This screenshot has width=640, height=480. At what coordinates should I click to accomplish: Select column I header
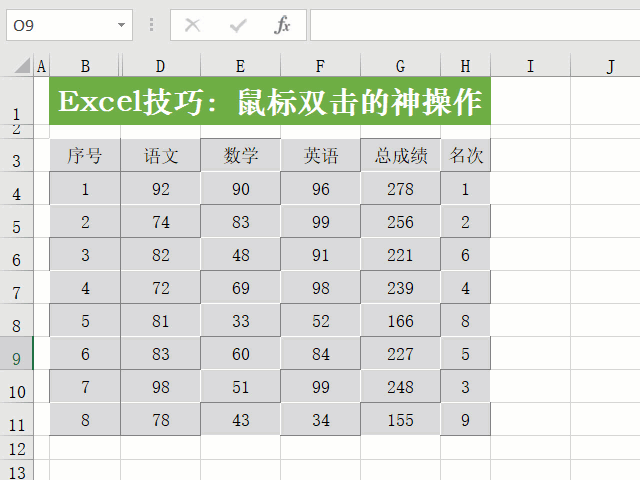pyautogui.click(x=530, y=66)
